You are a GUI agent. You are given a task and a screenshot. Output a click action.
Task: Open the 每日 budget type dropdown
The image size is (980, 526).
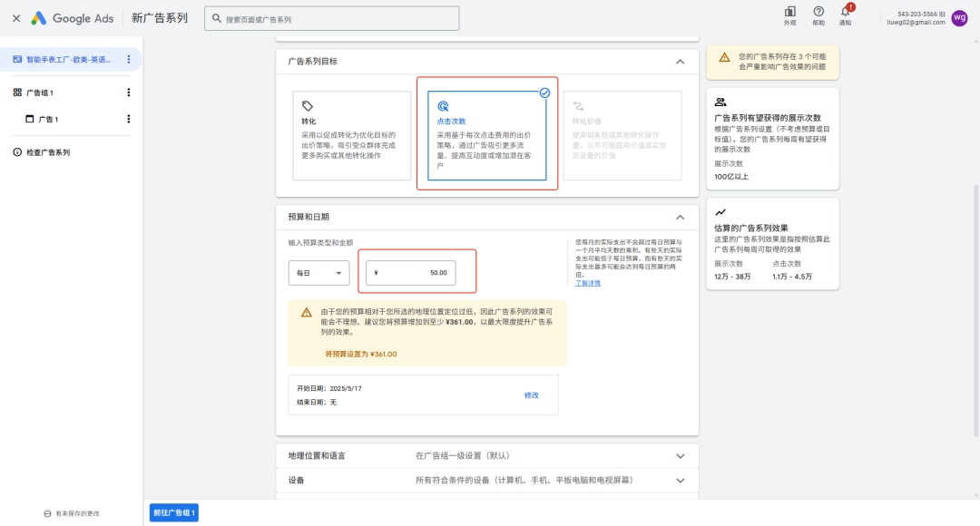(318, 273)
